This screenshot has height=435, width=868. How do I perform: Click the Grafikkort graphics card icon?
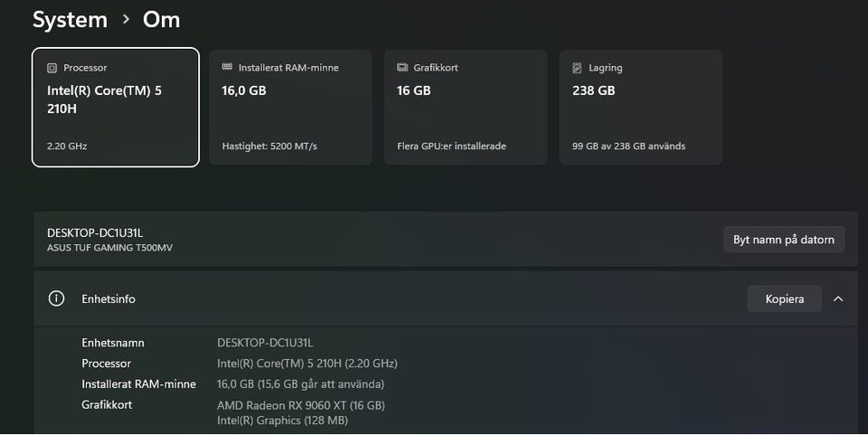(x=402, y=68)
